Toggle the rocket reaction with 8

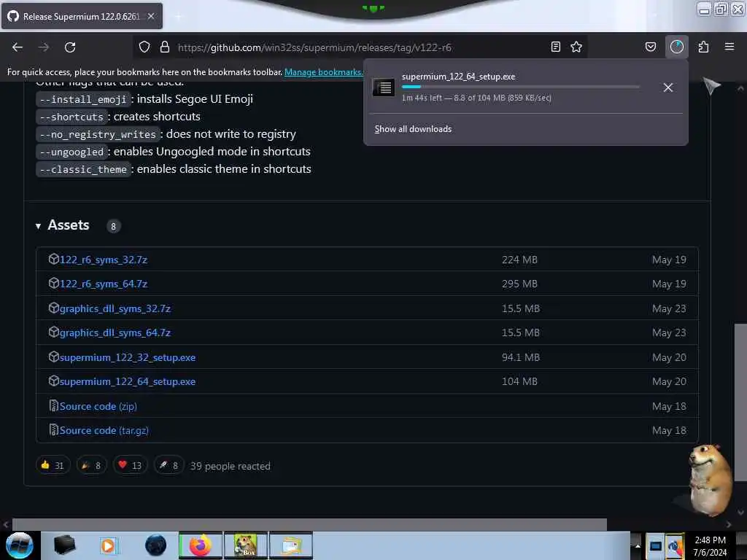pyautogui.click(x=169, y=465)
